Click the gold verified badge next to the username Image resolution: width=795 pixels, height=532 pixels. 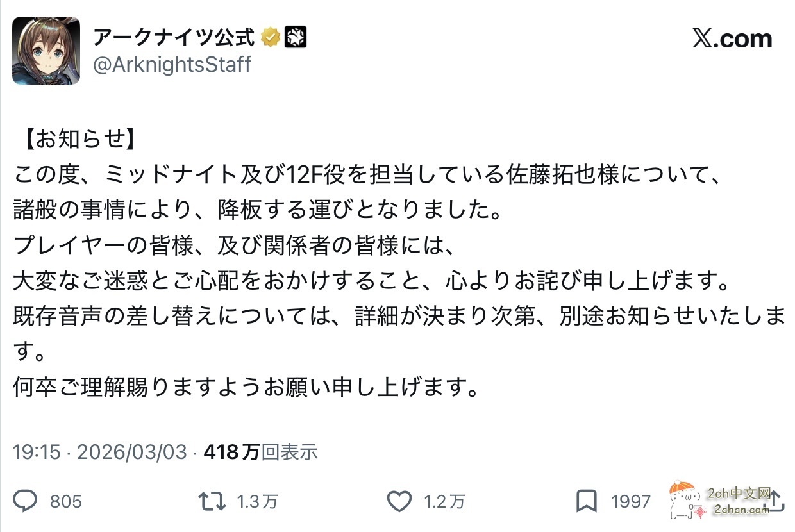(x=270, y=37)
